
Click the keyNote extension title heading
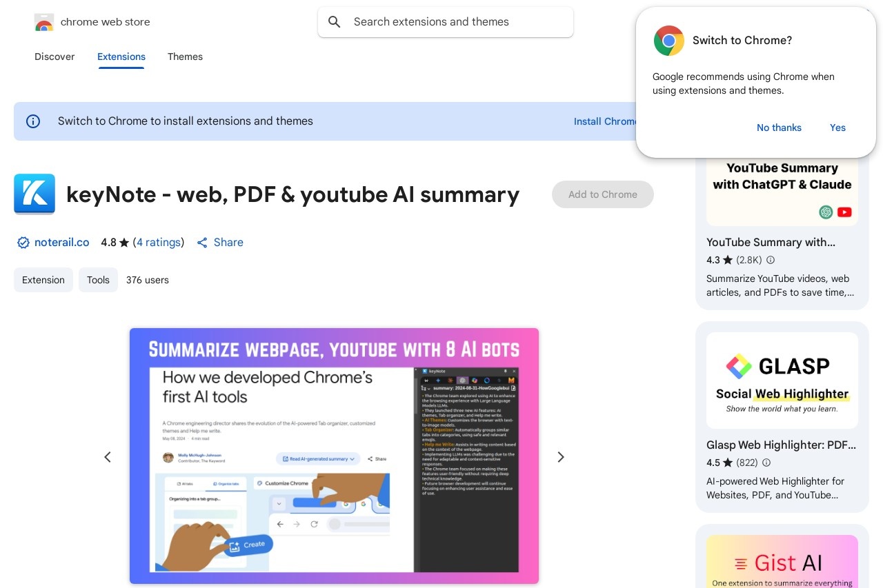292,194
